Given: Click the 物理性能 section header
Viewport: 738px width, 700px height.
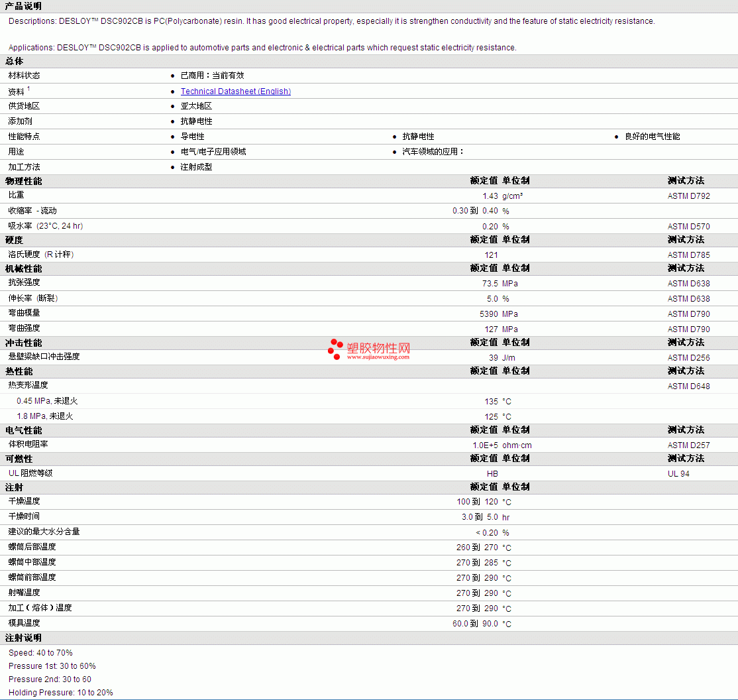Looking at the screenshot, I should click(x=24, y=181).
